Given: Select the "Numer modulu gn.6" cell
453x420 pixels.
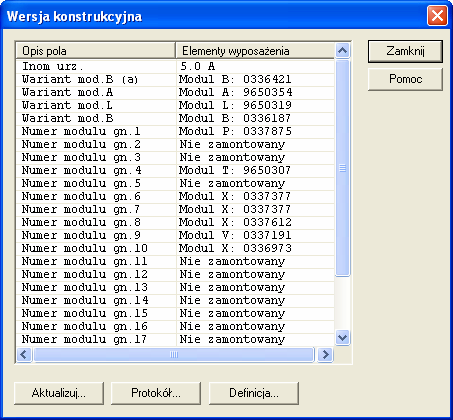Looking at the screenshot, I should pos(96,196).
